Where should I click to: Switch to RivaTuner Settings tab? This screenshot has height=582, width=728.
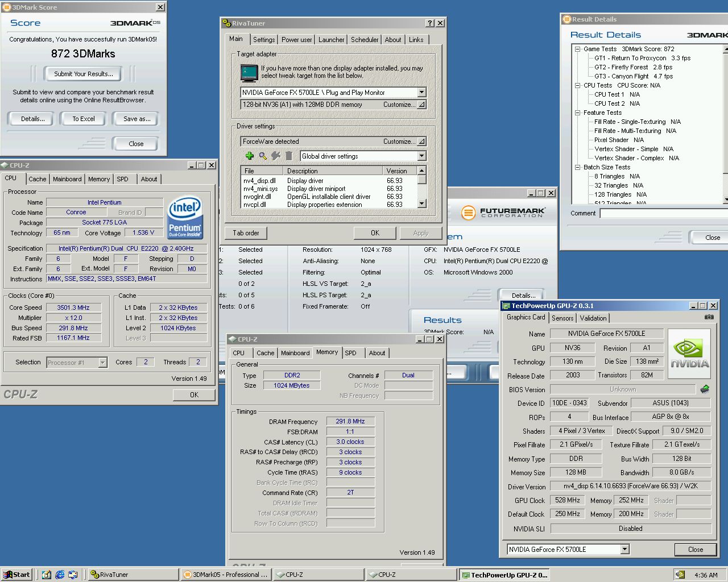click(264, 40)
